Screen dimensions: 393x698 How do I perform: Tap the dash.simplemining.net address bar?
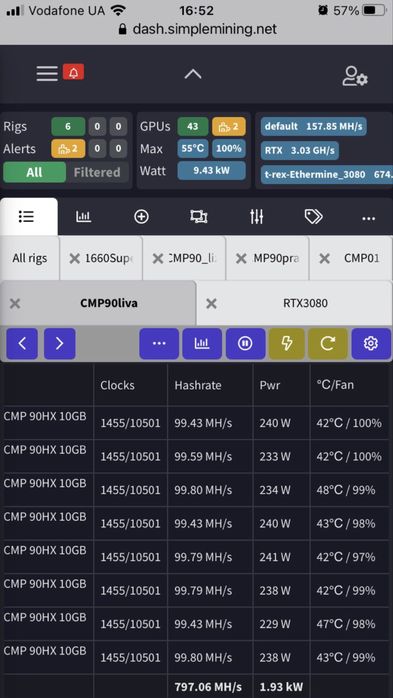[x=198, y=29]
